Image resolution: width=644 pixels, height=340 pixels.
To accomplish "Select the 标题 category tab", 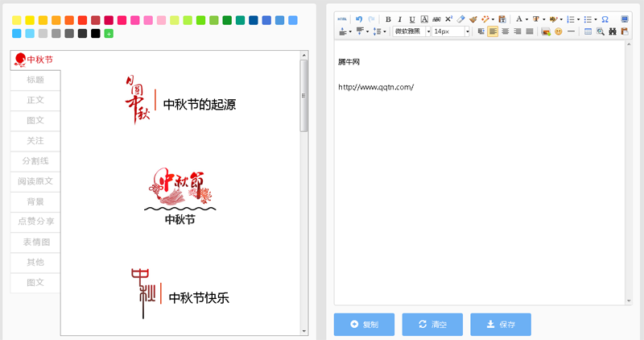I will (35, 80).
